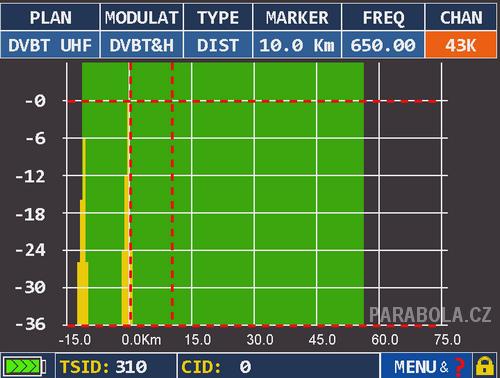Select the highlighted 43K channel field
This screenshot has width=500, height=378.
point(461,45)
